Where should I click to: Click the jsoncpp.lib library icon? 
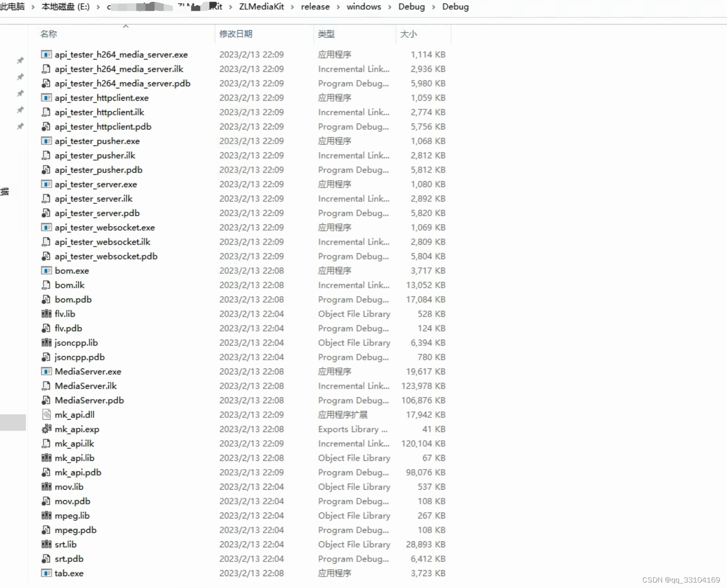(x=46, y=342)
